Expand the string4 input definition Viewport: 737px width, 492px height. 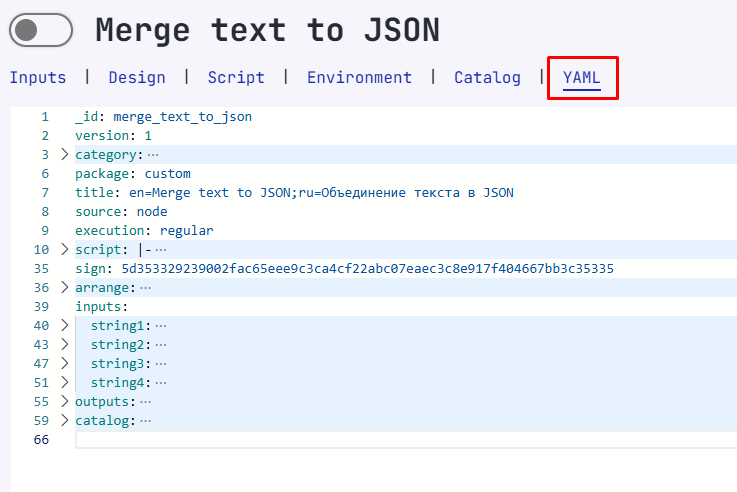coord(65,383)
